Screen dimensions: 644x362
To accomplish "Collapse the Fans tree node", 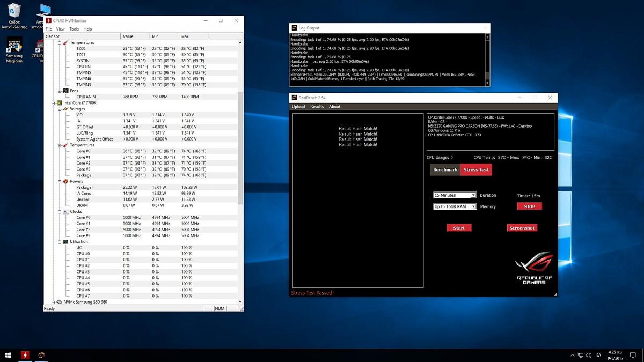I will [x=59, y=91].
